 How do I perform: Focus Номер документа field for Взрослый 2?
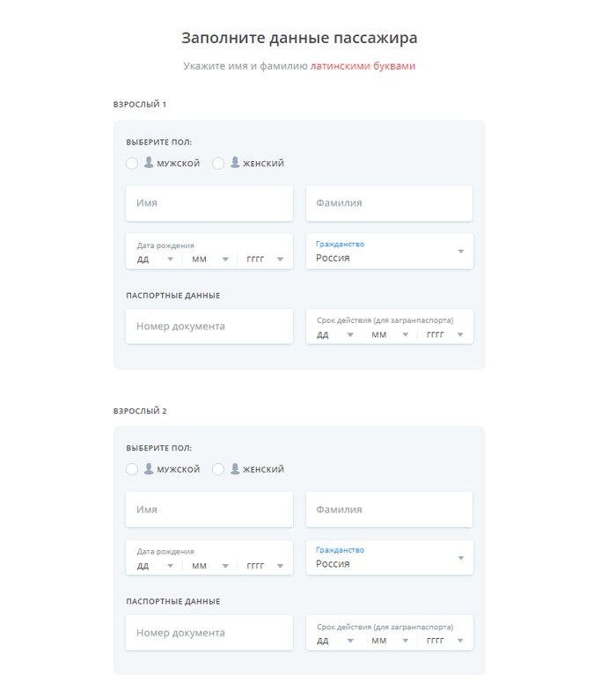209,633
